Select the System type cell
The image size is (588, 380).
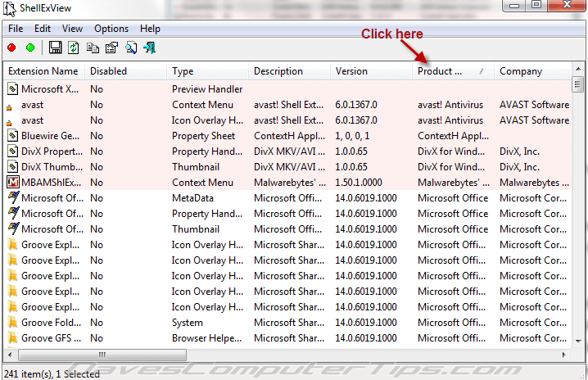tap(187, 323)
